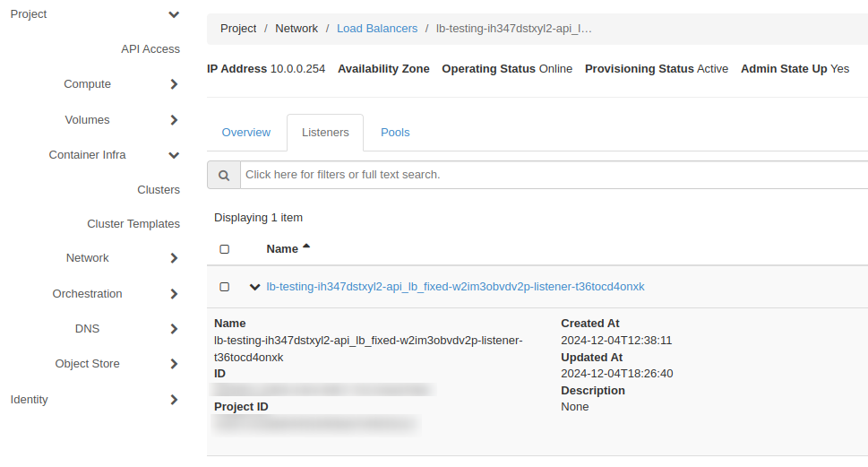Image resolution: width=868 pixels, height=467 pixels.
Task: Expand the DNS menu chevron
Action: (174, 329)
